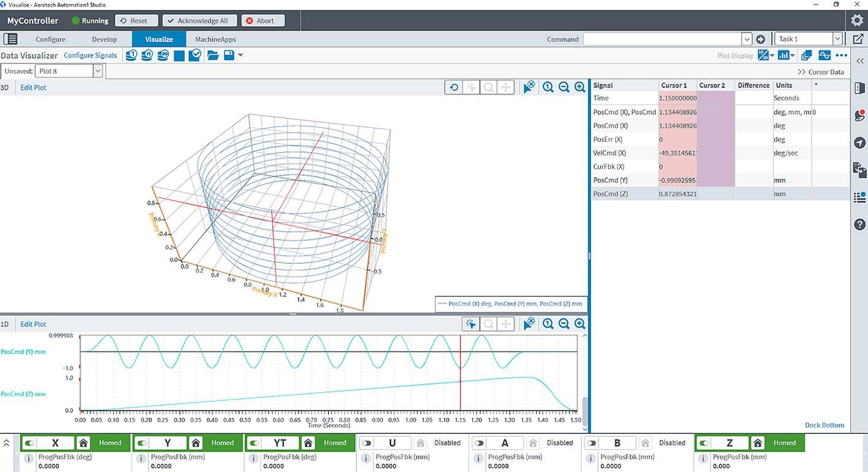Open a saved plot file
This screenshot has height=472, width=868.
coord(213,55)
